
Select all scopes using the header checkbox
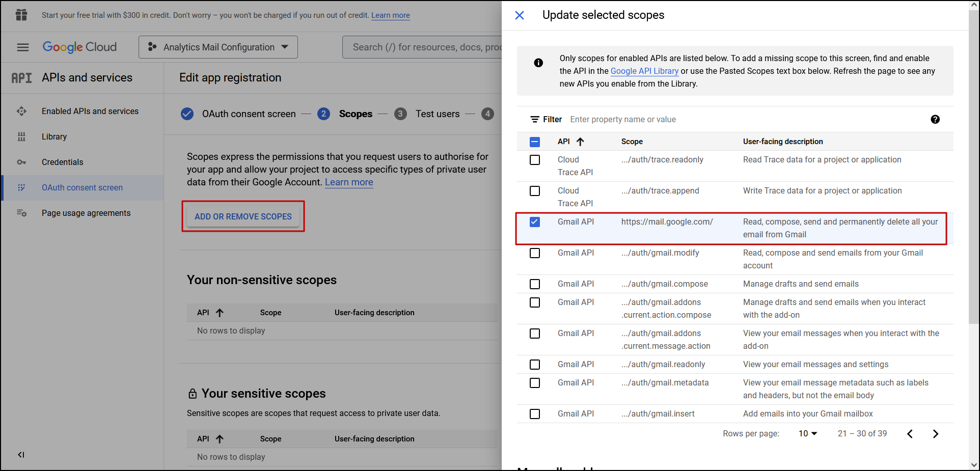[x=534, y=142]
